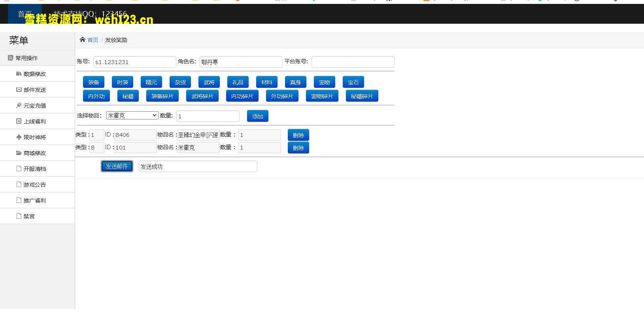644x324 pixels.
Task: Open the 选择物品 dropdown showing 米霍克
Action: pyautogui.click(x=132, y=116)
